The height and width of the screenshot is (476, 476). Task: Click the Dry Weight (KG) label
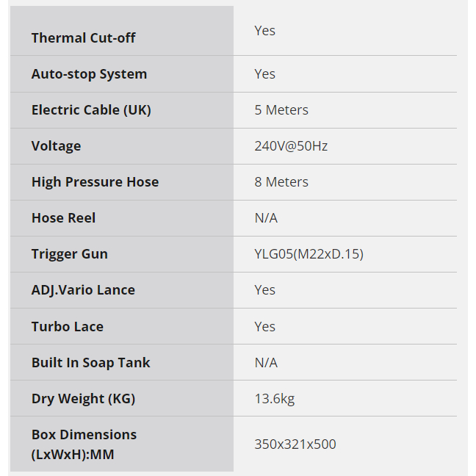(x=83, y=398)
